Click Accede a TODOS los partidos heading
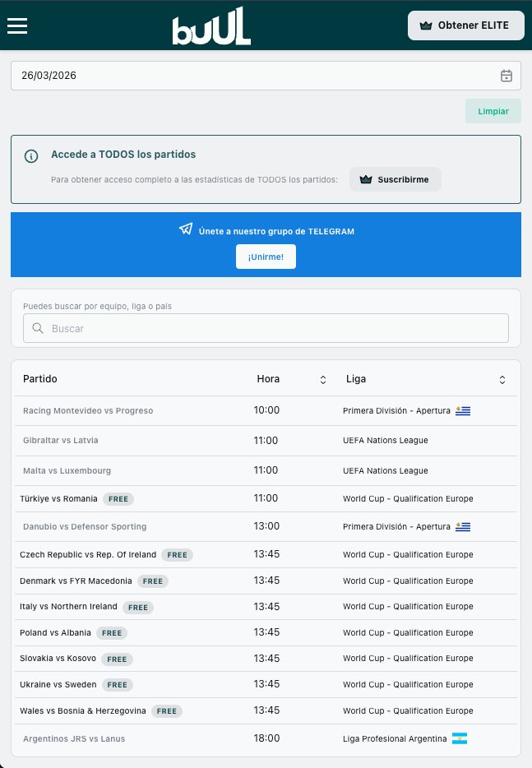The width and height of the screenshot is (532, 768). tap(123, 155)
